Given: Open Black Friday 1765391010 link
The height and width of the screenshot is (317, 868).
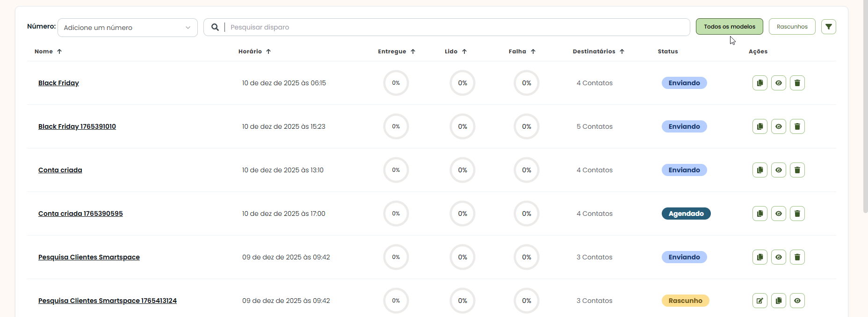Looking at the screenshot, I should pyautogui.click(x=77, y=126).
